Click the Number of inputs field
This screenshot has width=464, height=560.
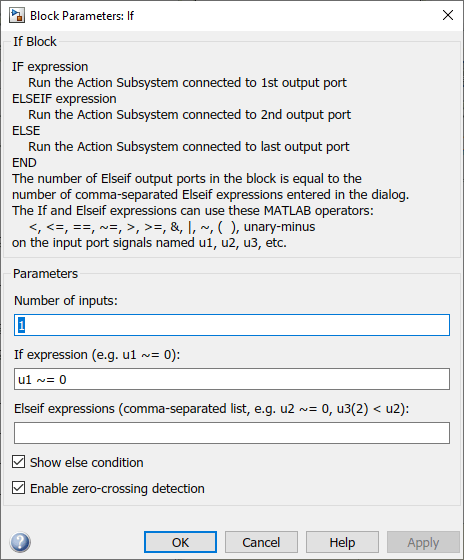(232, 325)
